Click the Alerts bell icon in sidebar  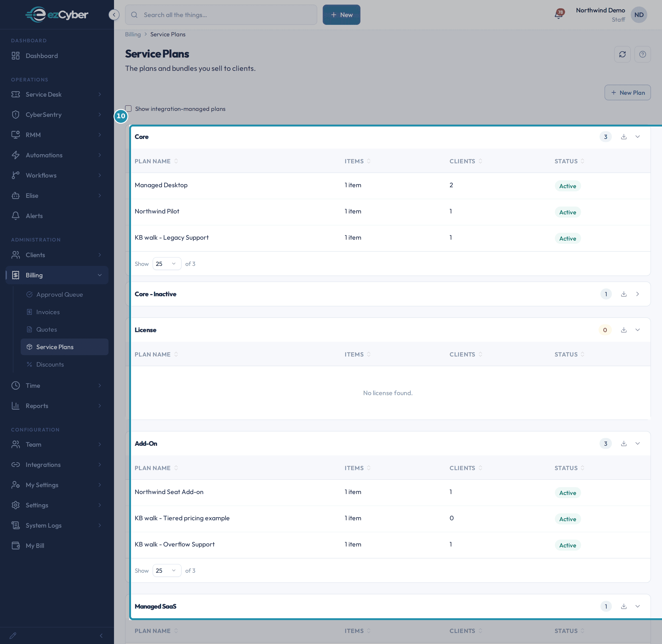16,216
